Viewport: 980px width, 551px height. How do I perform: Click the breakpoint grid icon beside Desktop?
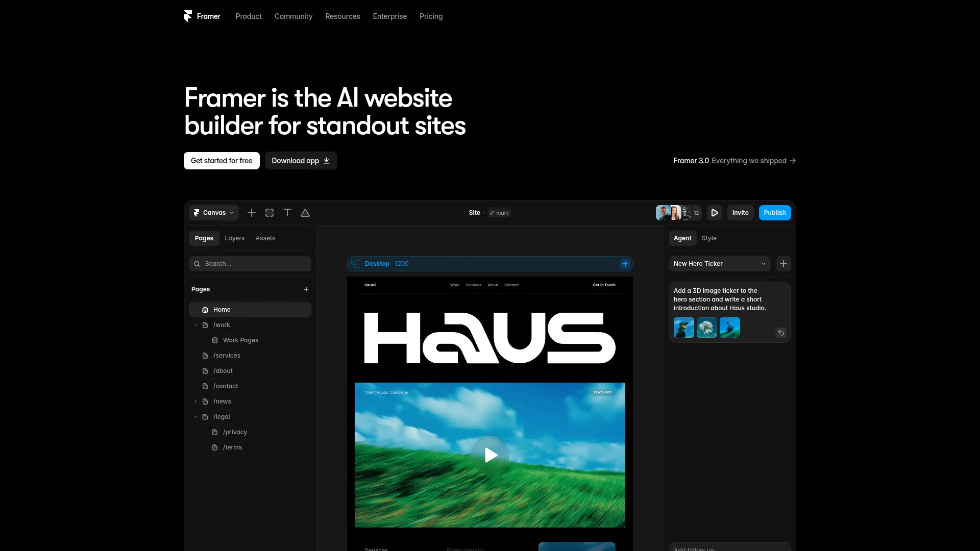click(355, 264)
